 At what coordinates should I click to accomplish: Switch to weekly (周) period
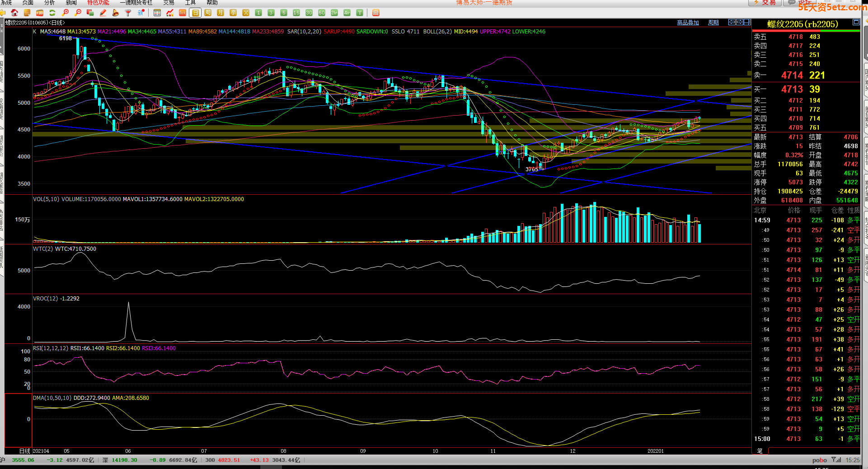pos(208,13)
